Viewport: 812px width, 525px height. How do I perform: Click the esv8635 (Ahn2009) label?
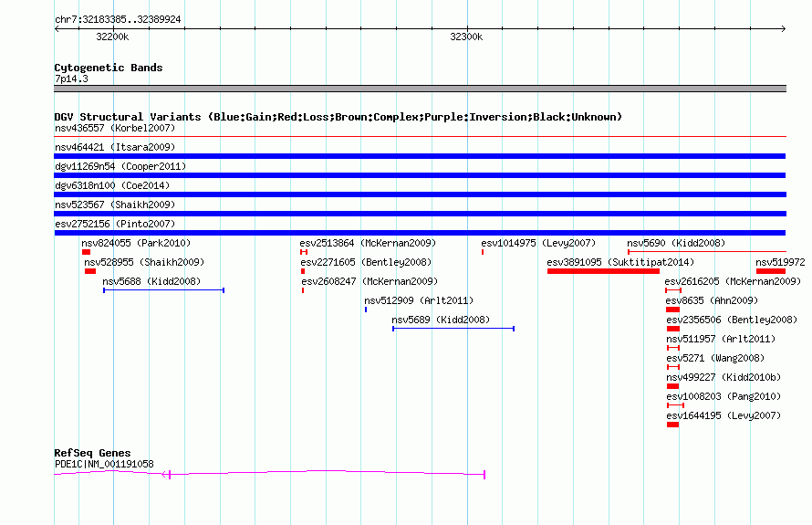712,300
